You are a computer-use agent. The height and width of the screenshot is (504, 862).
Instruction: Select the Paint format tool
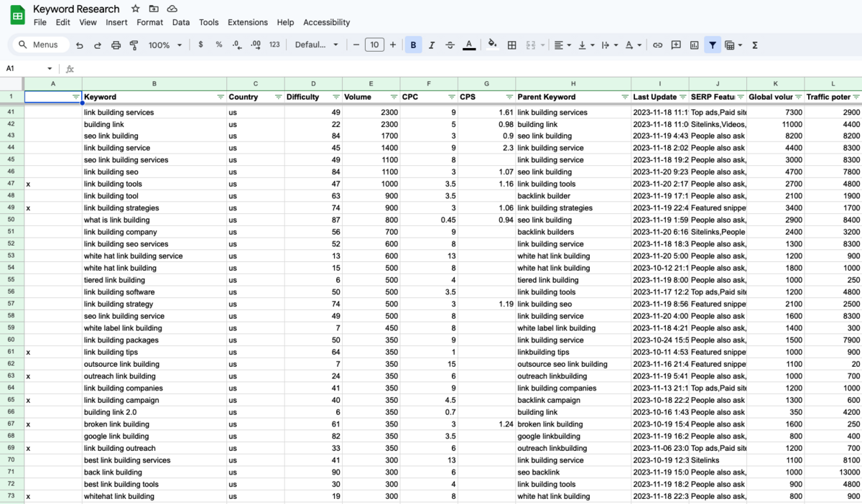point(134,45)
